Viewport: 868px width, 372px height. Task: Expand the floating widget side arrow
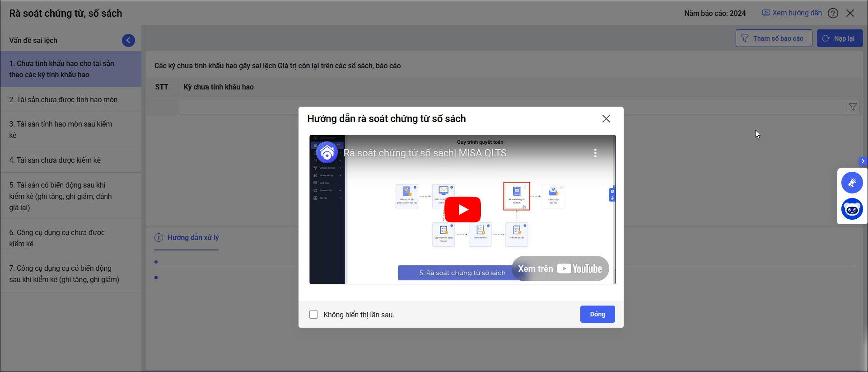point(863,161)
